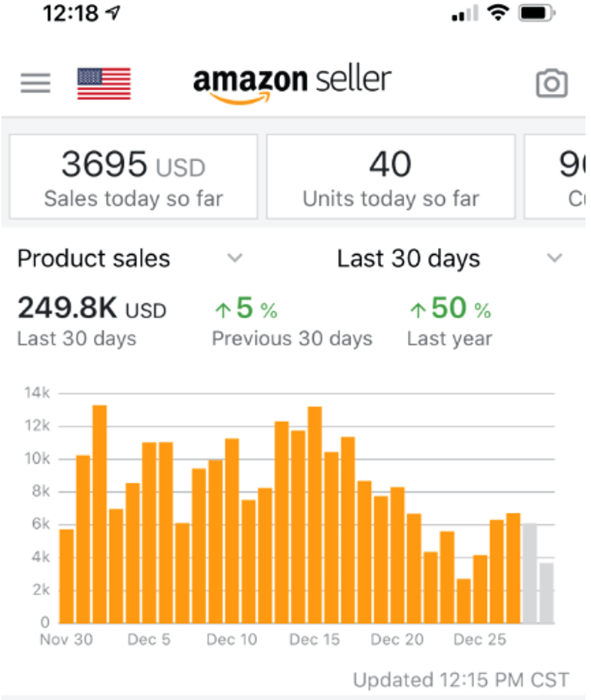
Task: Select the partially visible third summary card
Action: [557, 177]
